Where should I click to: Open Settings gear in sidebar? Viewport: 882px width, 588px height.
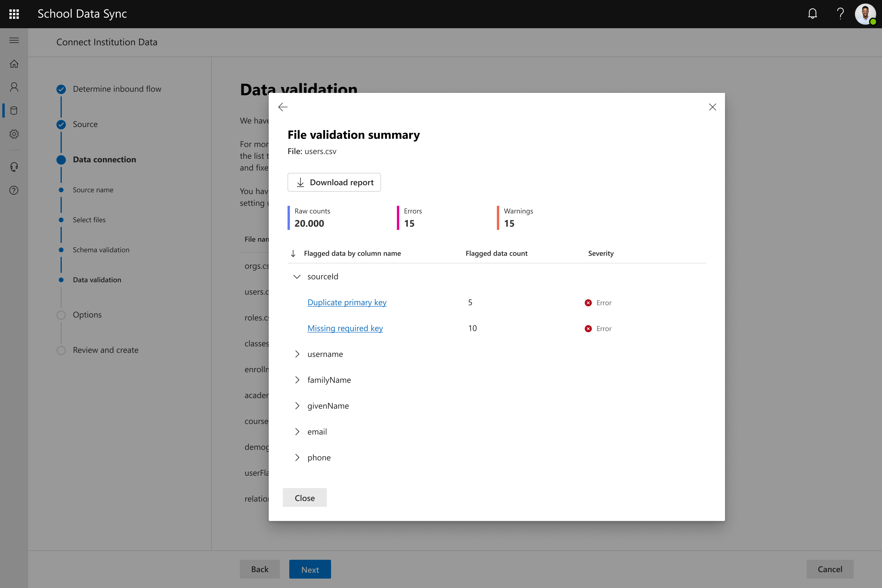tap(14, 134)
